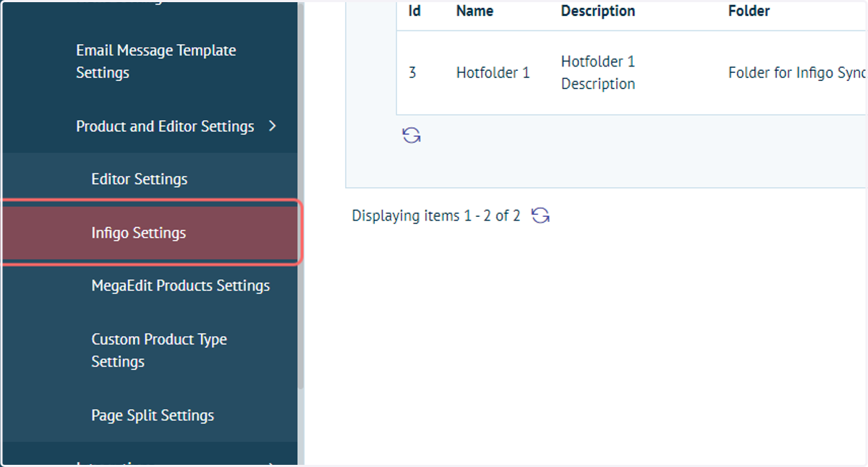Open Page Split Settings
Viewport: 868px width, 467px height.
click(153, 415)
